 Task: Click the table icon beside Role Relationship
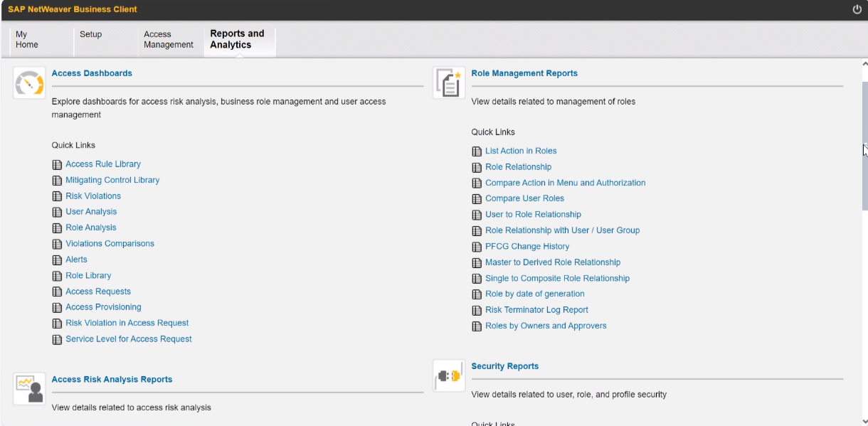click(477, 167)
